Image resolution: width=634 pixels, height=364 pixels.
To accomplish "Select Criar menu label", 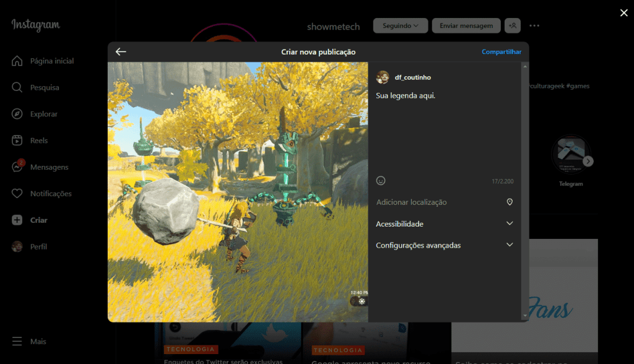I will tap(39, 220).
